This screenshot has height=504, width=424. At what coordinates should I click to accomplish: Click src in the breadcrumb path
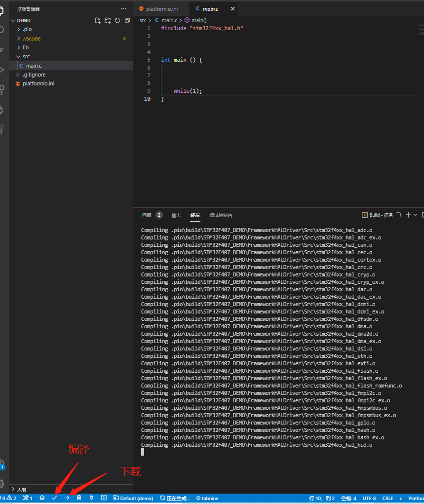click(143, 20)
